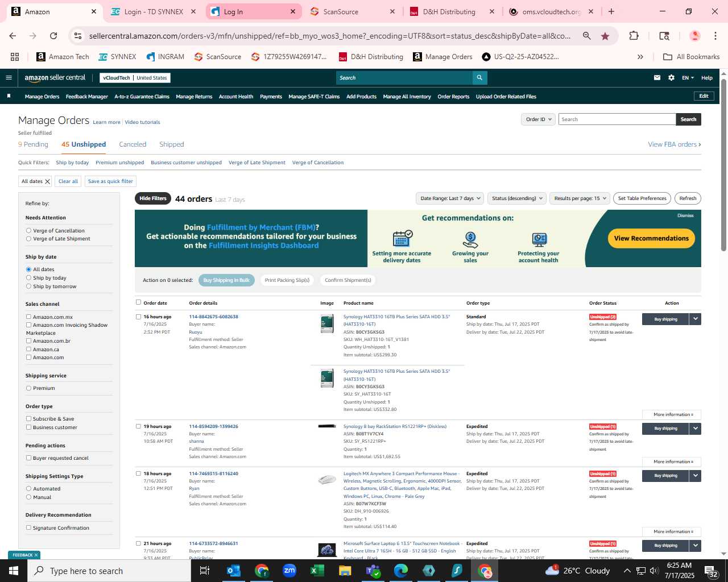Click the Clear all filters button
The image size is (728, 582).
68,181
